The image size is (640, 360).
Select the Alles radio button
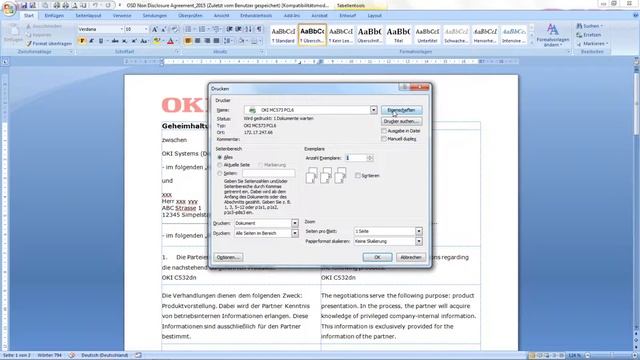(220, 157)
